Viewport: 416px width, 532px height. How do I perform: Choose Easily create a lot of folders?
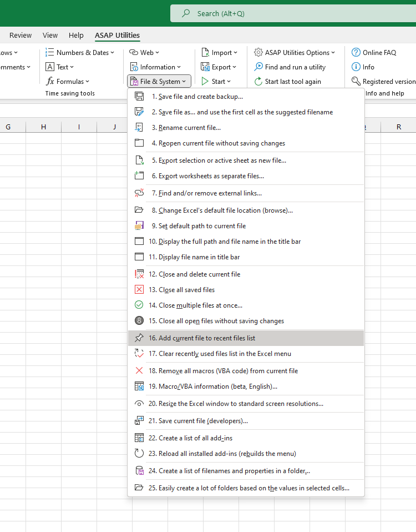pos(246,488)
